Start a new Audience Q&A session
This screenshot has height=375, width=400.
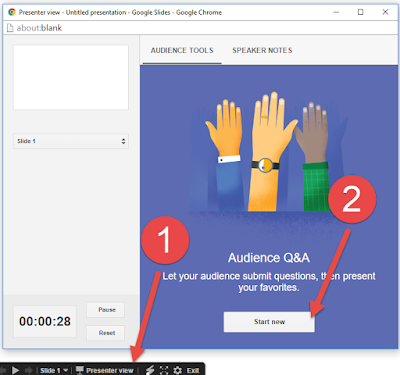point(269,322)
